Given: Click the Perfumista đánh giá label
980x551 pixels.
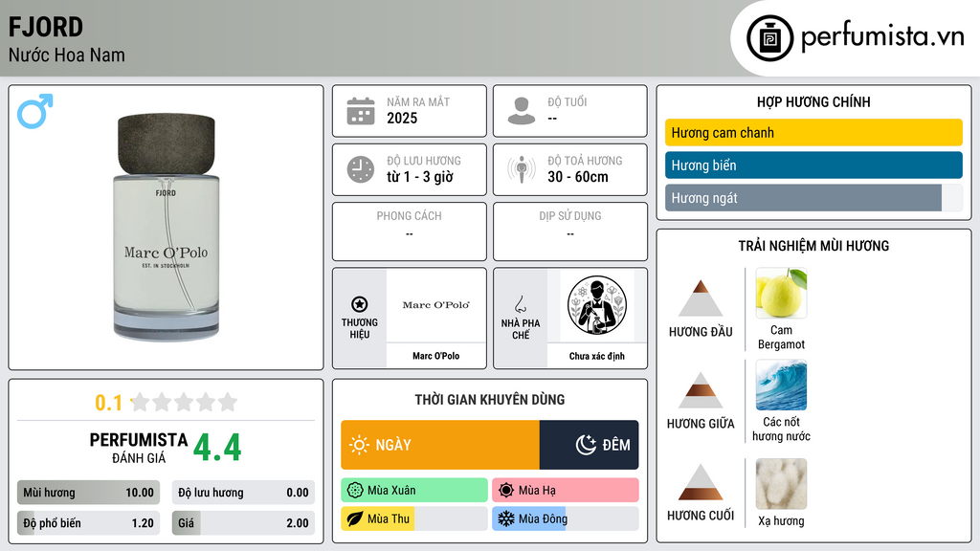Looking at the screenshot, I should 139,448.
